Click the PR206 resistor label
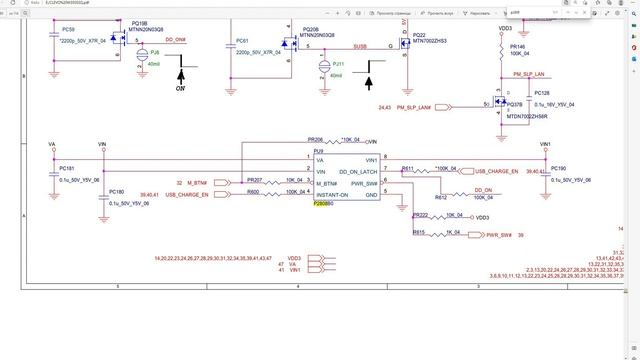This screenshot has height=360, width=640. [315, 140]
